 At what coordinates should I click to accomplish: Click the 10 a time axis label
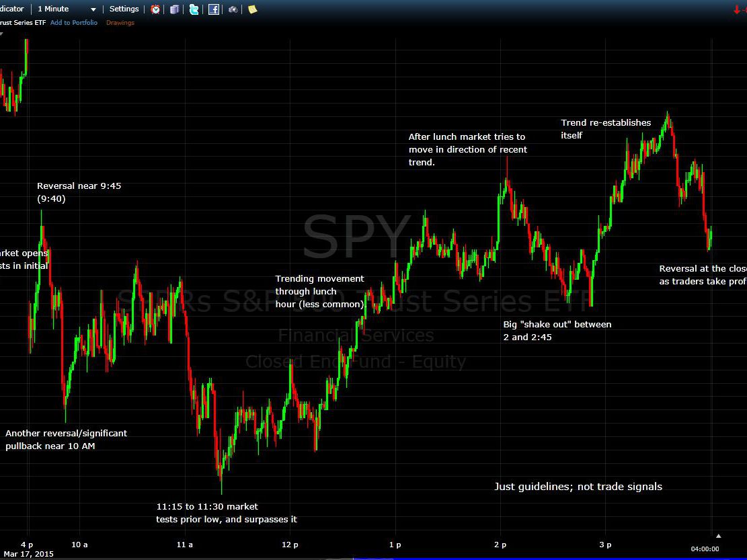click(79, 545)
